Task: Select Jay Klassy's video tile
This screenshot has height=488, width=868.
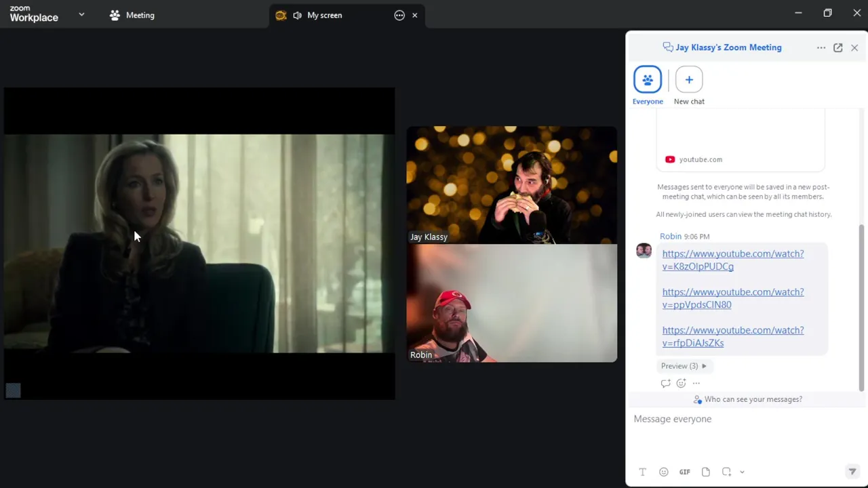Action: (x=512, y=185)
